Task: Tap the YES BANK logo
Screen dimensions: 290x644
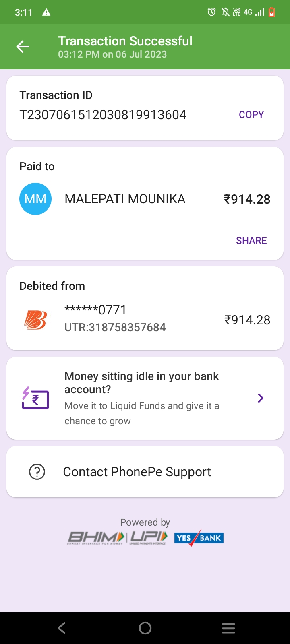Action: pyautogui.click(x=199, y=538)
